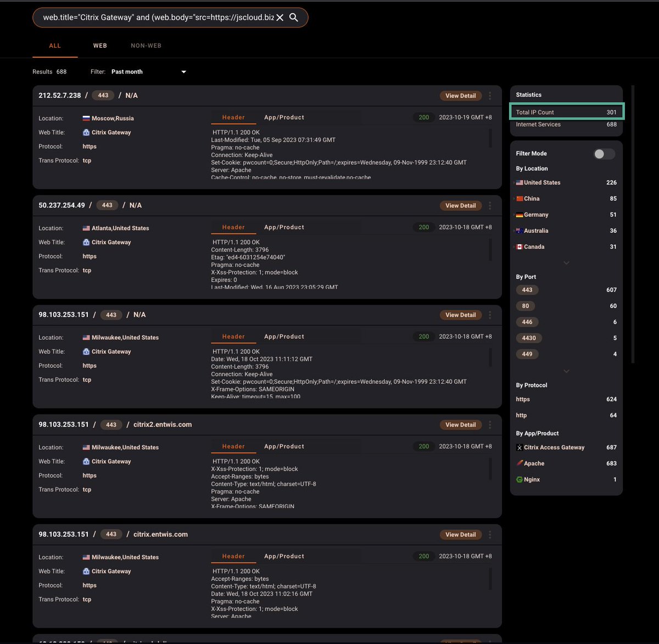Filter by https protocol in sidebar
Viewport: 659px width, 644px height.
566,400
